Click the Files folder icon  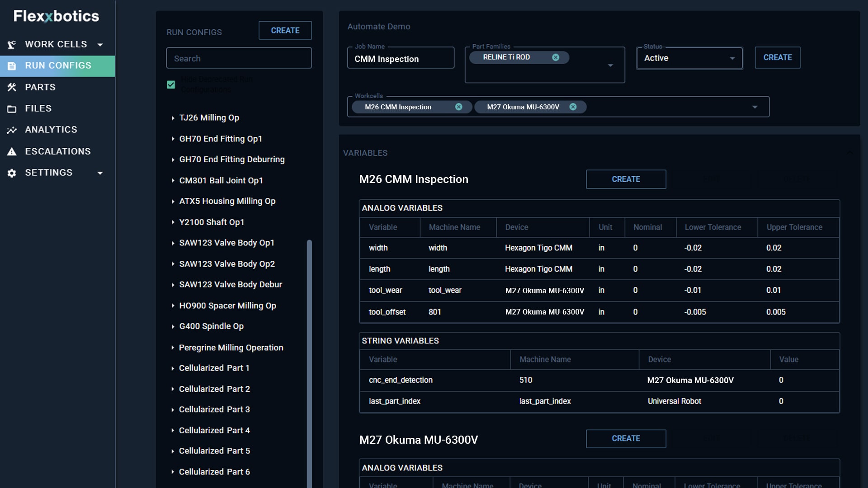(12, 109)
